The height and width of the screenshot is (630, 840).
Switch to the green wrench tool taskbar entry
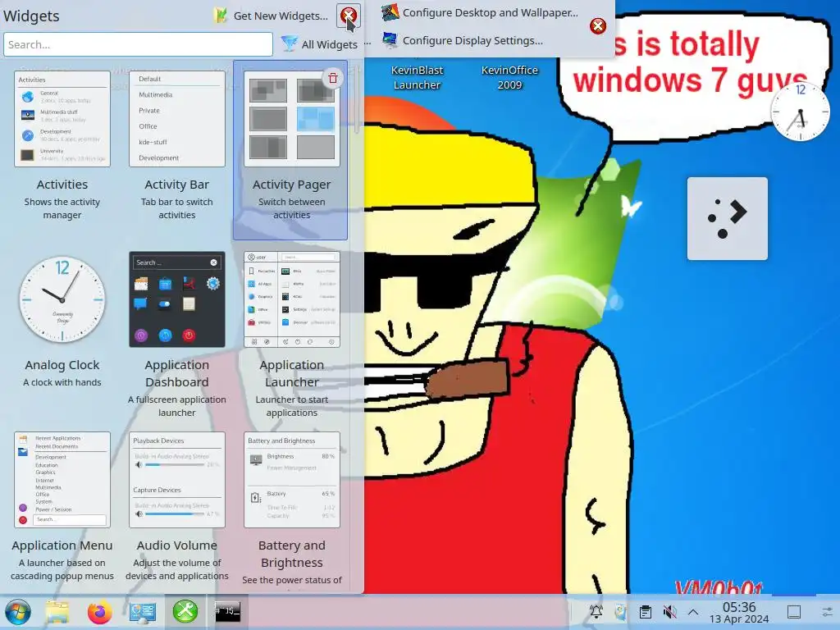coord(185,611)
